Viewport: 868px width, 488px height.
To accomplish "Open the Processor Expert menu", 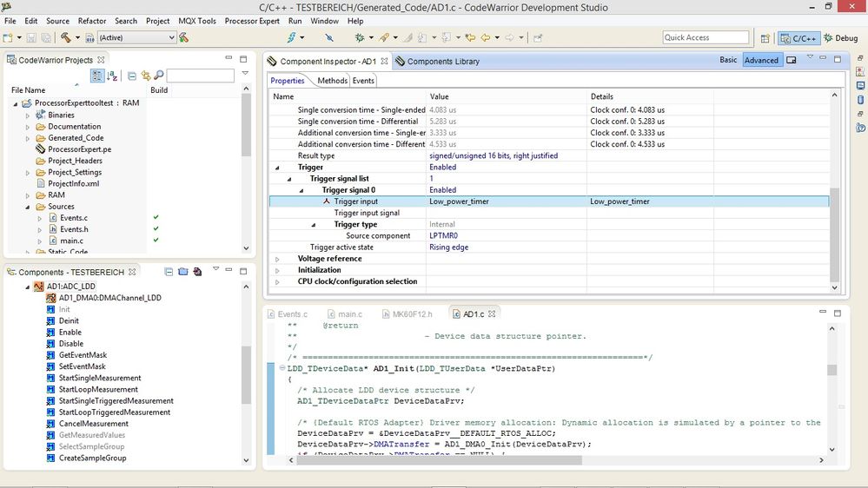I will point(253,21).
